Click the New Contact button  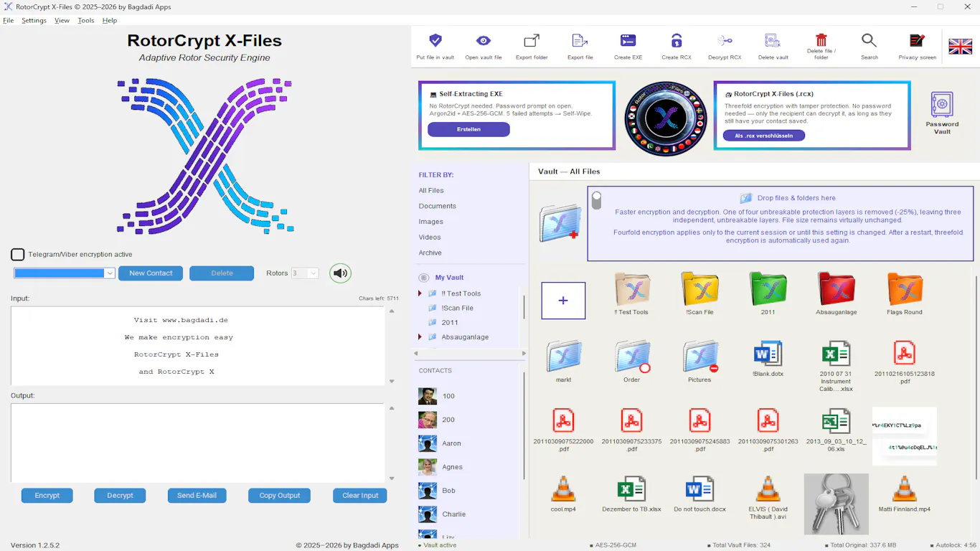click(x=151, y=273)
